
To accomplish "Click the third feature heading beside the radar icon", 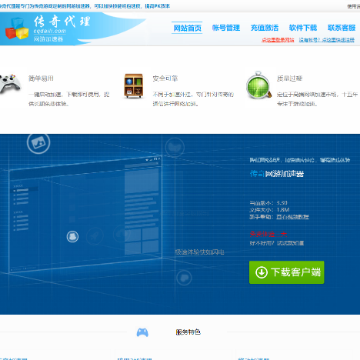I will (290, 79).
